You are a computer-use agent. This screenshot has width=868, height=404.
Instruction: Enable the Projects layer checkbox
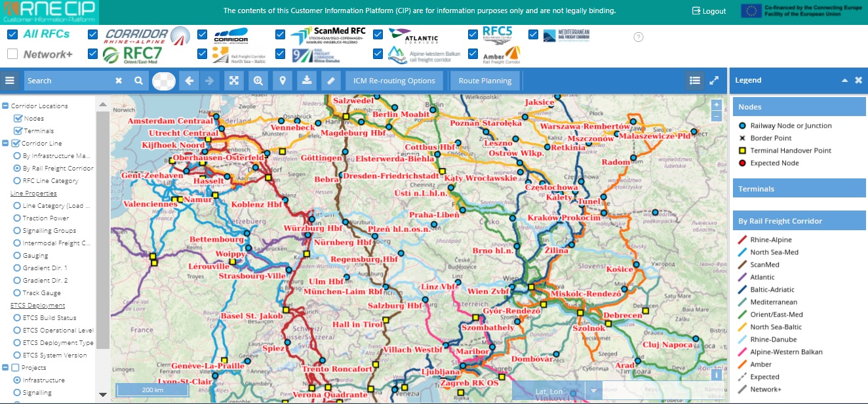pyautogui.click(x=16, y=367)
